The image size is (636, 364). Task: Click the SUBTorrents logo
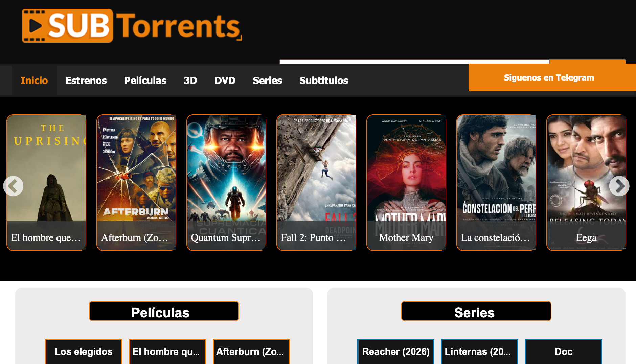[132, 26]
